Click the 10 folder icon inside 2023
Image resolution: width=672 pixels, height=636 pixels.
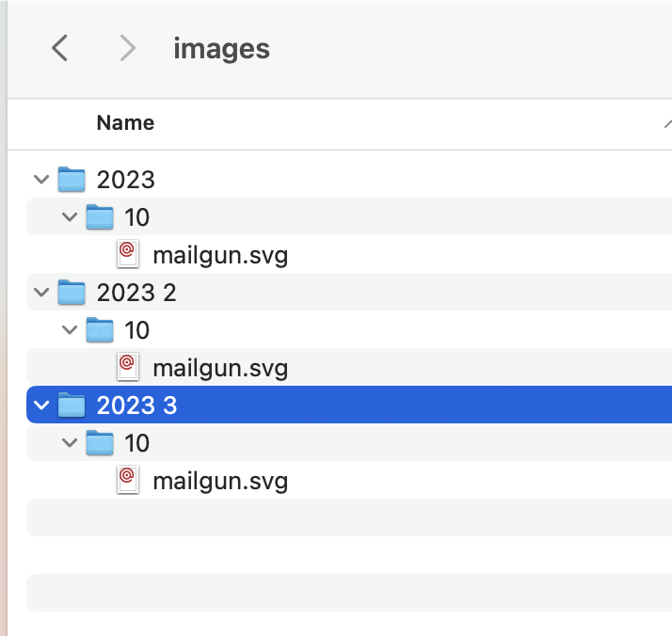pos(100,216)
